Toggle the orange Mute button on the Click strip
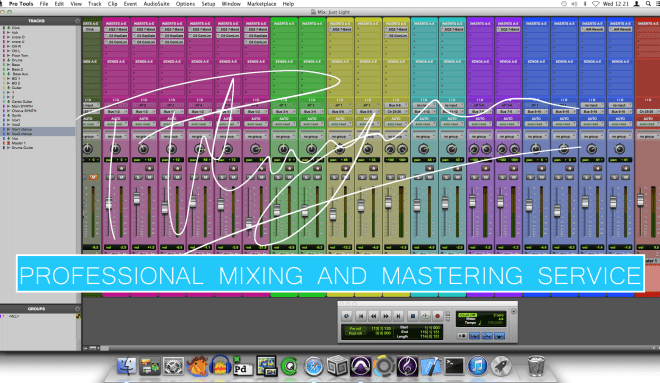660x383 pixels. [x=93, y=177]
